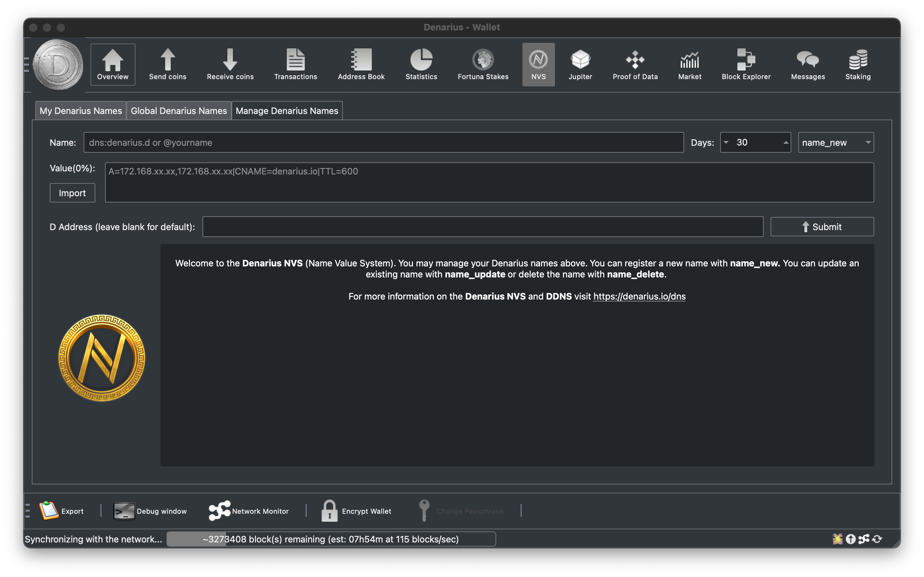
Task: Click the pink-yellow staking status icon
Action: click(837, 539)
